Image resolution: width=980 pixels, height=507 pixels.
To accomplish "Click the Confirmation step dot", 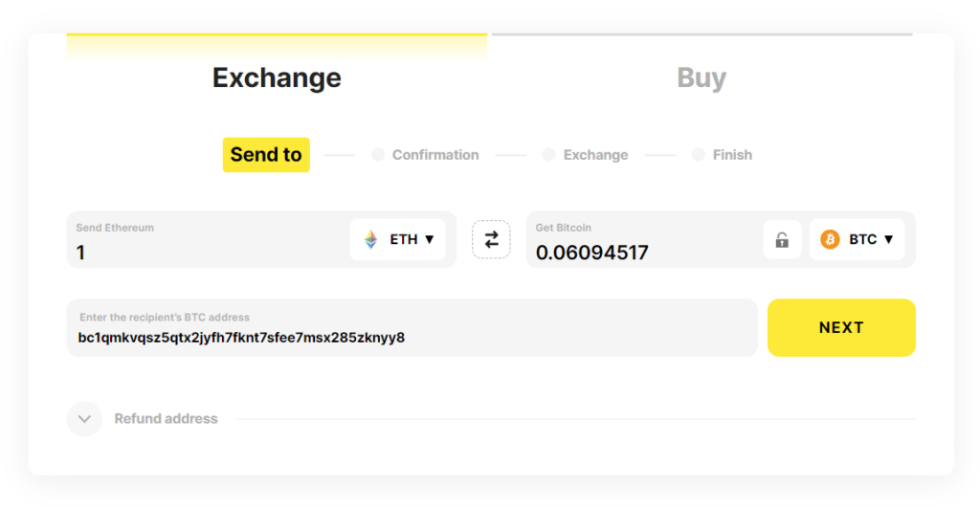I will (378, 155).
